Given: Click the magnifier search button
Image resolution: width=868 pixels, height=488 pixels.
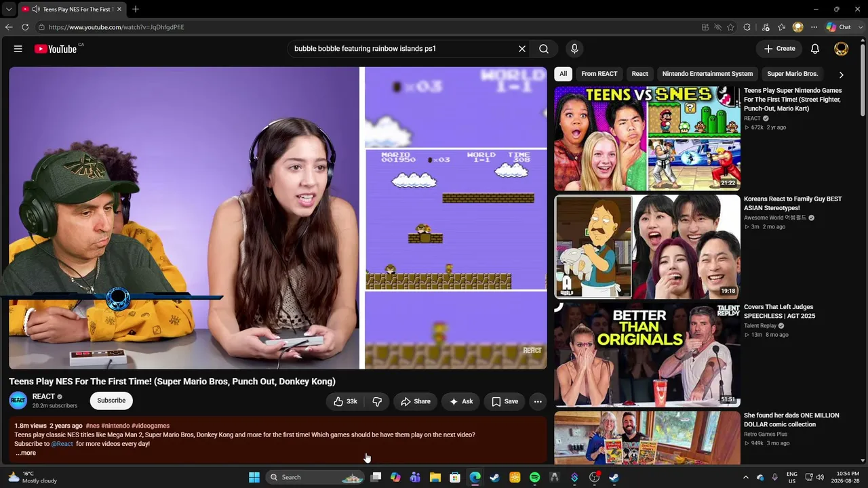Looking at the screenshot, I should [x=544, y=49].
